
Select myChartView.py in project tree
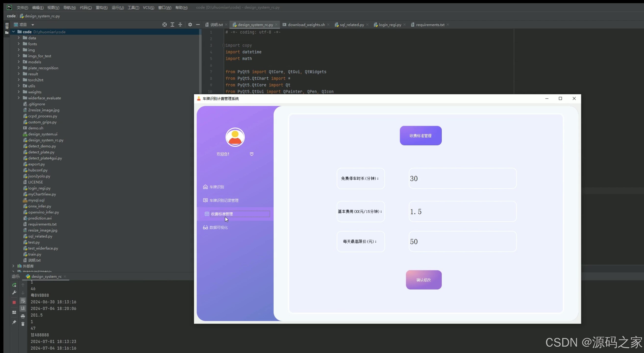[42, 194]
